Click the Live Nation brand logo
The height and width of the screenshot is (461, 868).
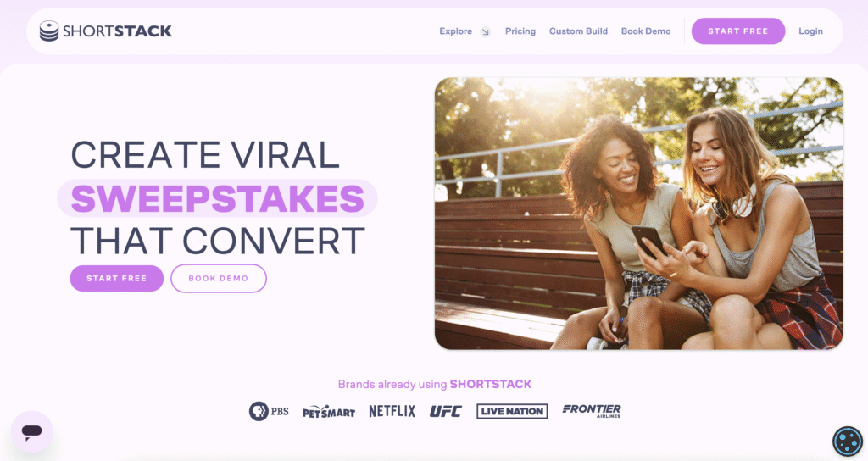512,411
